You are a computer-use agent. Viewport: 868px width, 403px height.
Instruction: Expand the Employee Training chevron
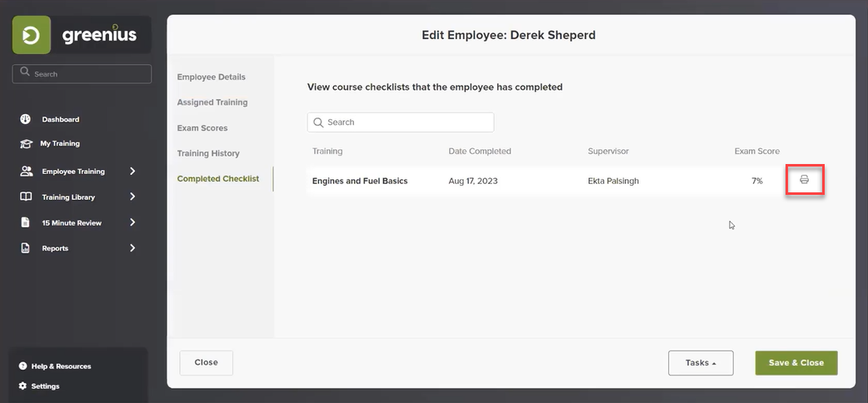[132, 171]
